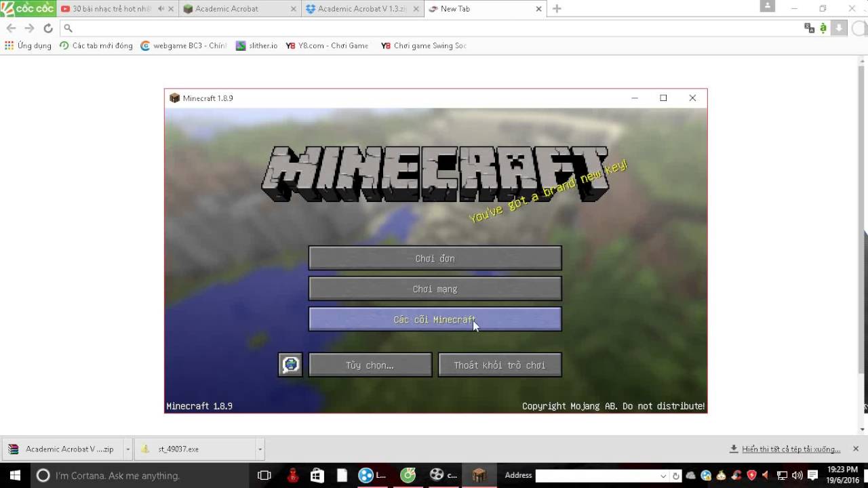
Task: Close the downloads bar
Action: pyautogui.click(x=855, y=449)
